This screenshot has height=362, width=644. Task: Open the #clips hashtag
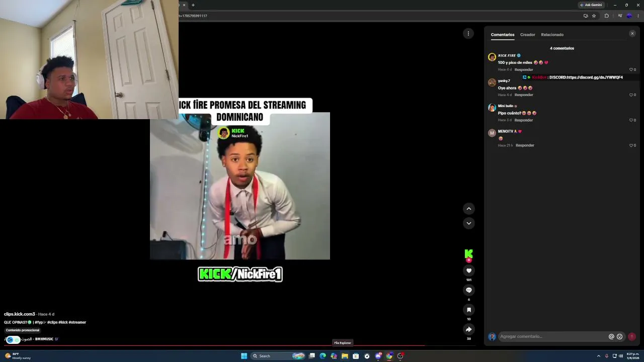coord(52,322)
